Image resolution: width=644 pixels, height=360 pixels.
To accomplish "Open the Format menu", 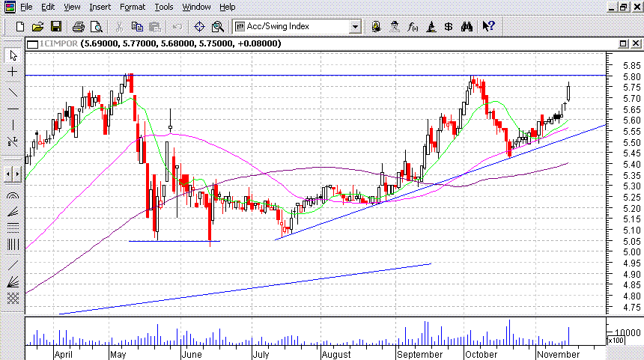I will click(133, 7).
